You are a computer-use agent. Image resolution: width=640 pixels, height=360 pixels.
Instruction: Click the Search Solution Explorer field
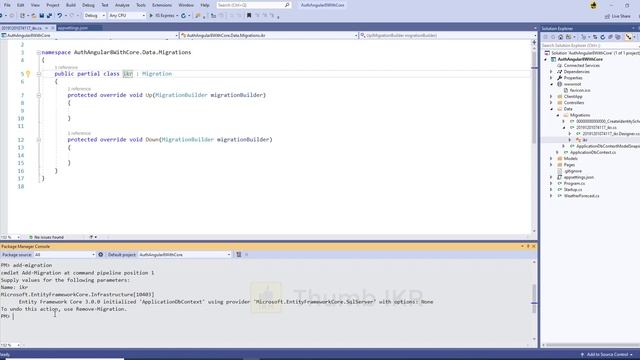(590, 45)
